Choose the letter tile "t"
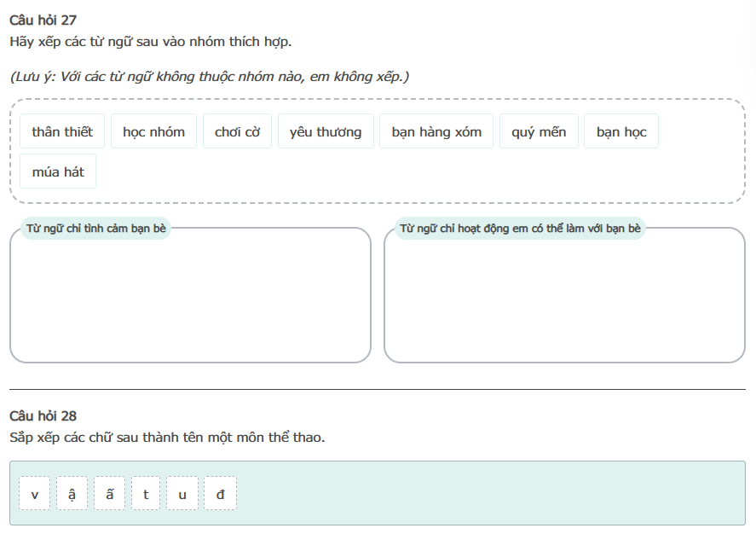756x534 pixels. (146, 494)
